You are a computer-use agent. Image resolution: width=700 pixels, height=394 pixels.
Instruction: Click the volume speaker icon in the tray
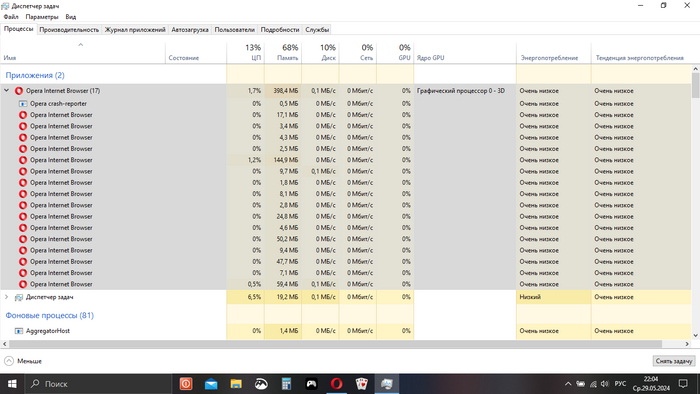(605, 384)
